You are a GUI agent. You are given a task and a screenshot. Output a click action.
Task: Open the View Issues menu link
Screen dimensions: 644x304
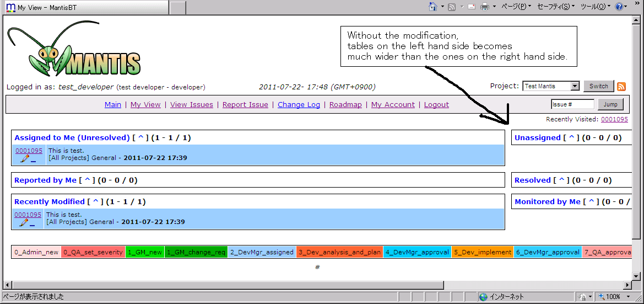click(191, 105)
